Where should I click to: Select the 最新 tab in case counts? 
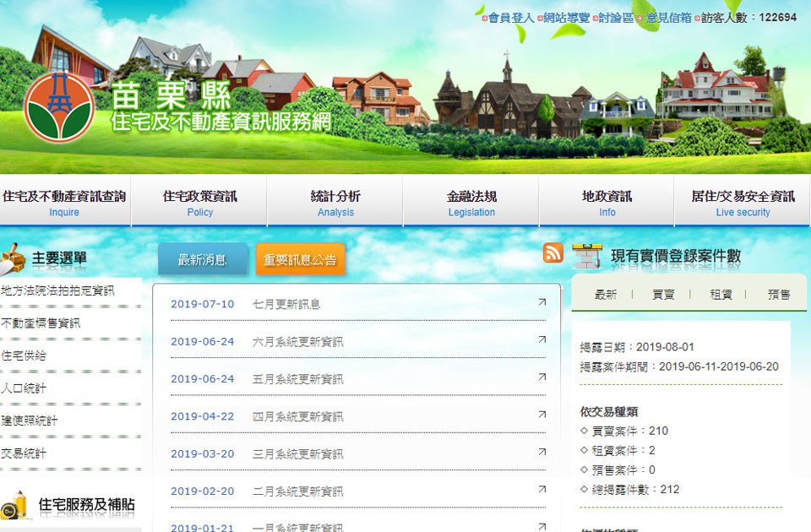pyautogui.click(x=606, y=294)
